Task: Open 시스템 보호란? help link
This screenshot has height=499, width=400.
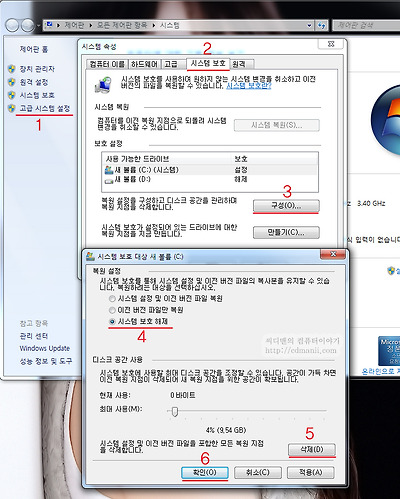Action: click(x=249, y=86)
